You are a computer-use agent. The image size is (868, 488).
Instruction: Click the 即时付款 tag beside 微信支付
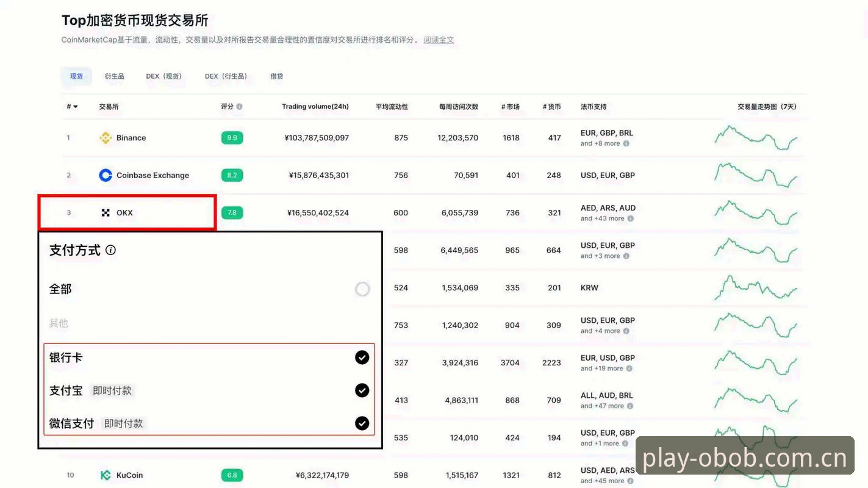(x=124, y=423)
